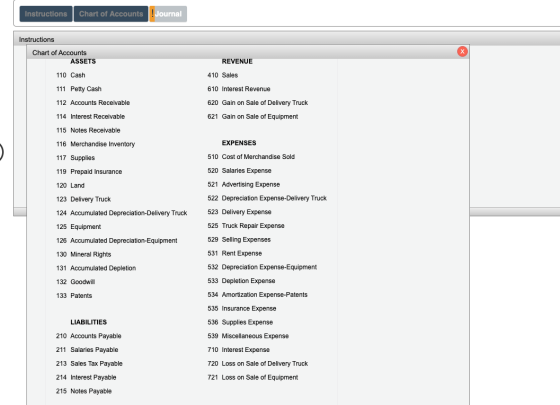Click the LIABILITIES section heading
This screenshot has height=405, width=560.
click(89, 322)
